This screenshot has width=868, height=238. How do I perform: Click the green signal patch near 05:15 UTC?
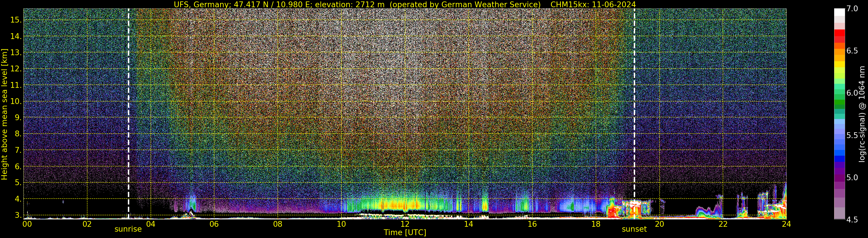pos(192,204)
